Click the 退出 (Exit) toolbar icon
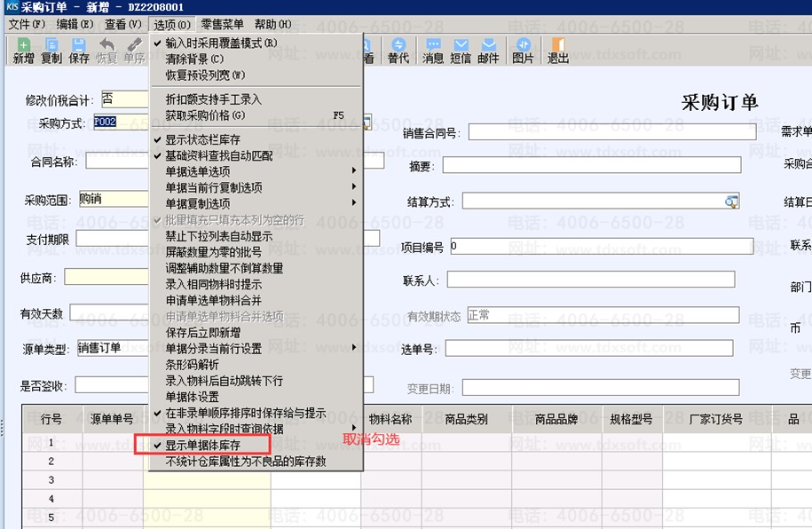 [558, 50]
